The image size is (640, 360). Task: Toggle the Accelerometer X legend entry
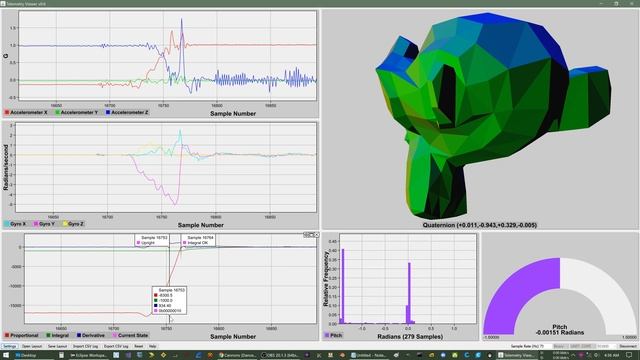tap(26, 112)
